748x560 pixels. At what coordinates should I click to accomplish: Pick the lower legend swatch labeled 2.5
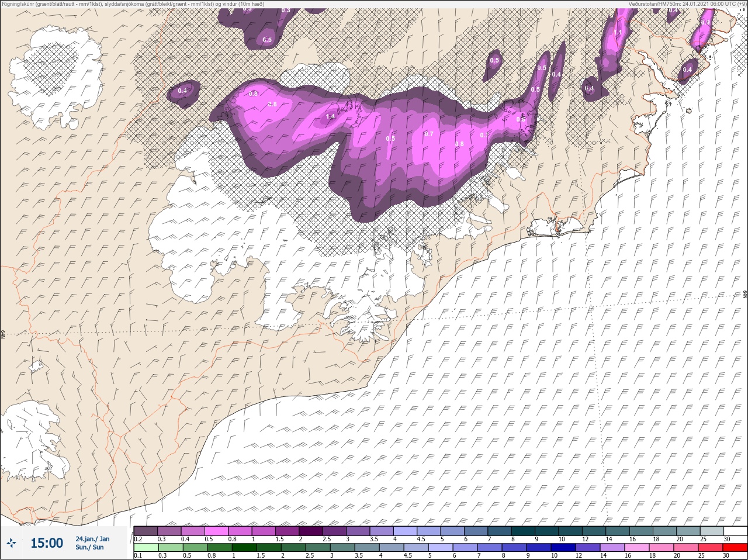tap(318, 548)
